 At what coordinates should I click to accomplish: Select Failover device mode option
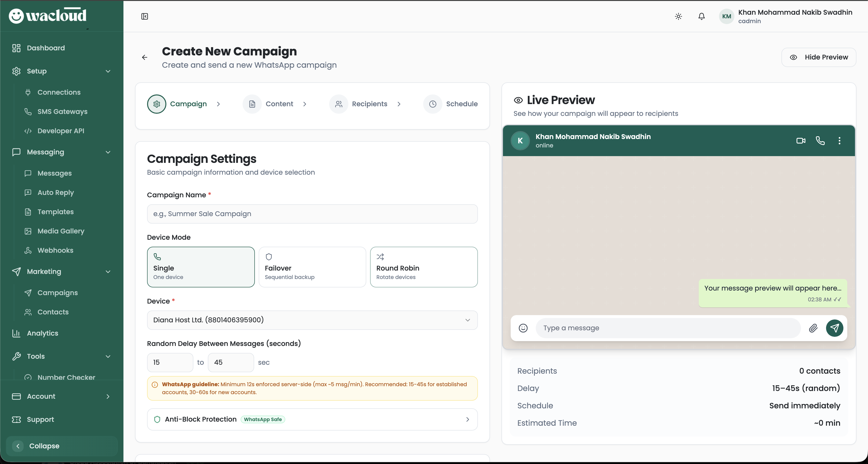point(312,267)
